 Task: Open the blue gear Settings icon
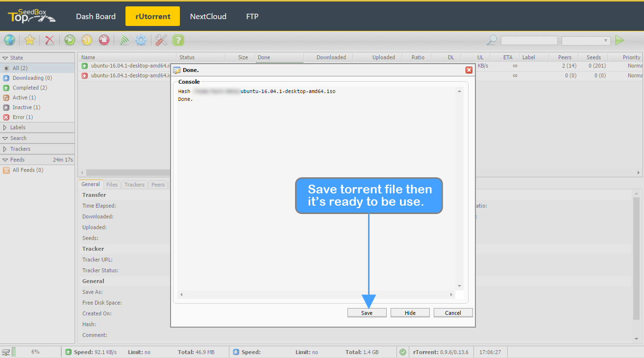(x=141, y=40)
